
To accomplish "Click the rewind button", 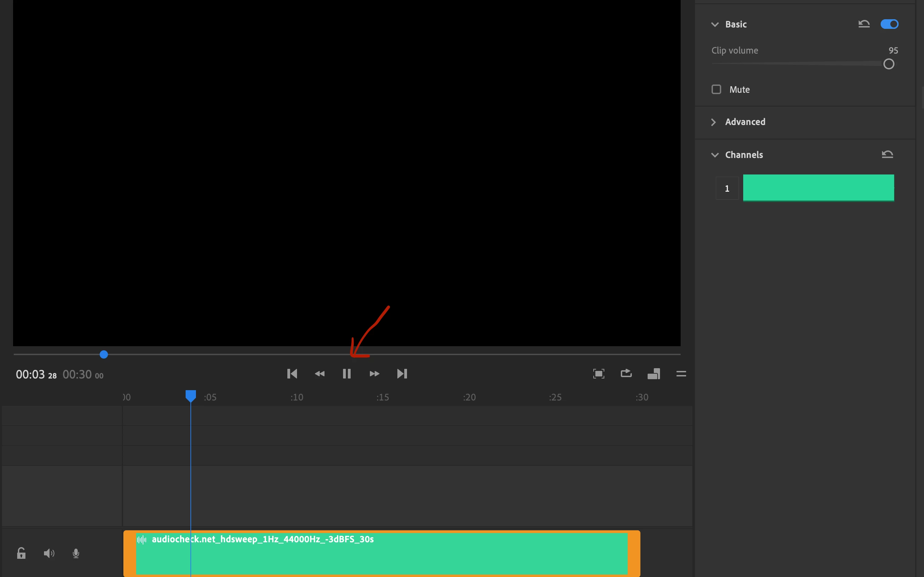I will tap(320, 374).
